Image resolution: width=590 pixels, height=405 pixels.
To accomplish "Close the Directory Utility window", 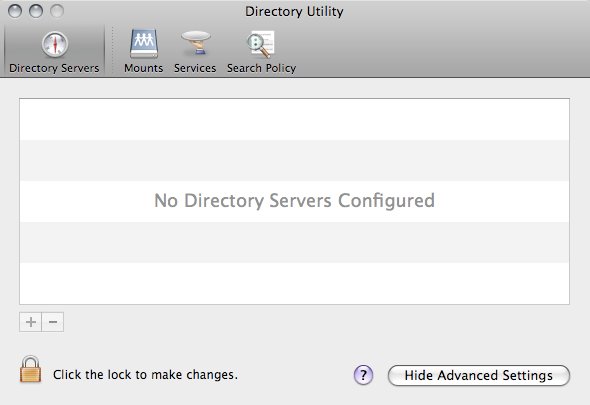I will coord(15,11).
